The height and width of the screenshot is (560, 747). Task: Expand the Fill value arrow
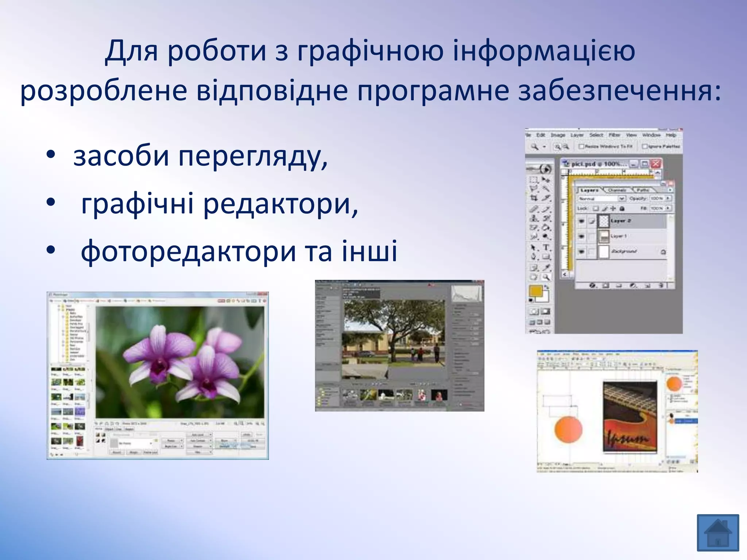click(x=668, y=208)
